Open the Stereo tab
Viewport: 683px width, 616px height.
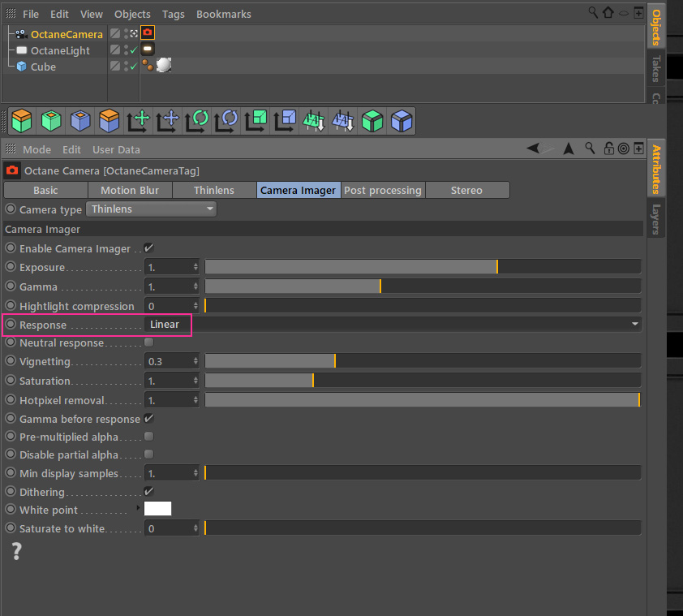coord(467,190)
